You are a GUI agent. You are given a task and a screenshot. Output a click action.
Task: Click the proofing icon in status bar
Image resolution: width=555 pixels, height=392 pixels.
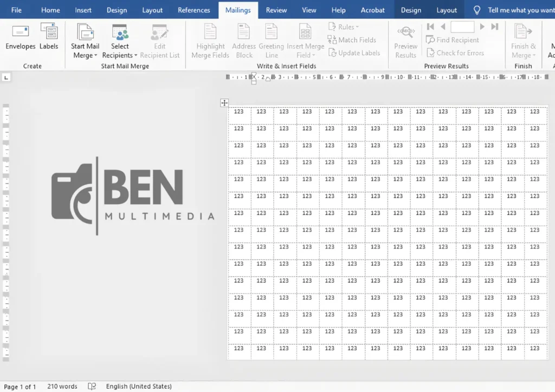[x=92, y=387]
